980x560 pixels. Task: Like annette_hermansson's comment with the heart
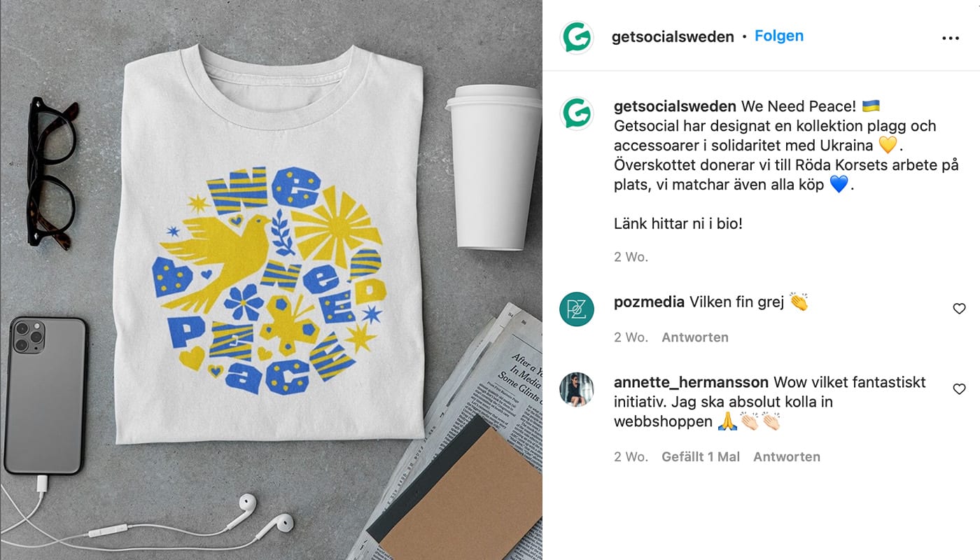pos(959,389)
